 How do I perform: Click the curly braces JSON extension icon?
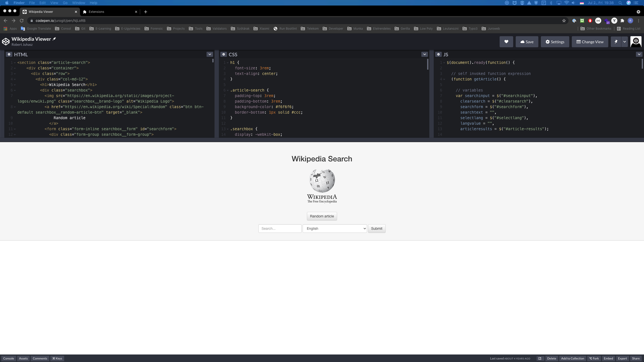click(x=598, y=21)
